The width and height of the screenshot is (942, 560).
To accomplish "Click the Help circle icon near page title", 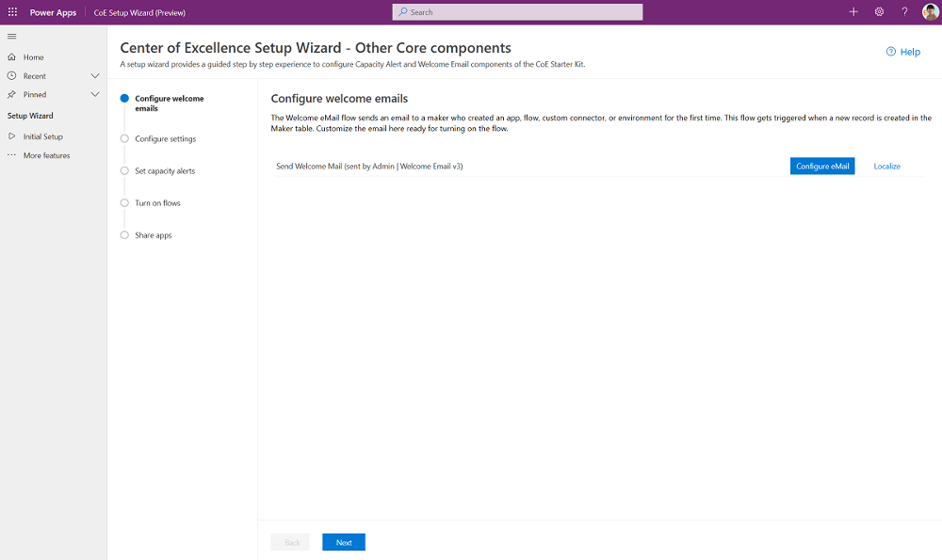I will click(891, 52).
